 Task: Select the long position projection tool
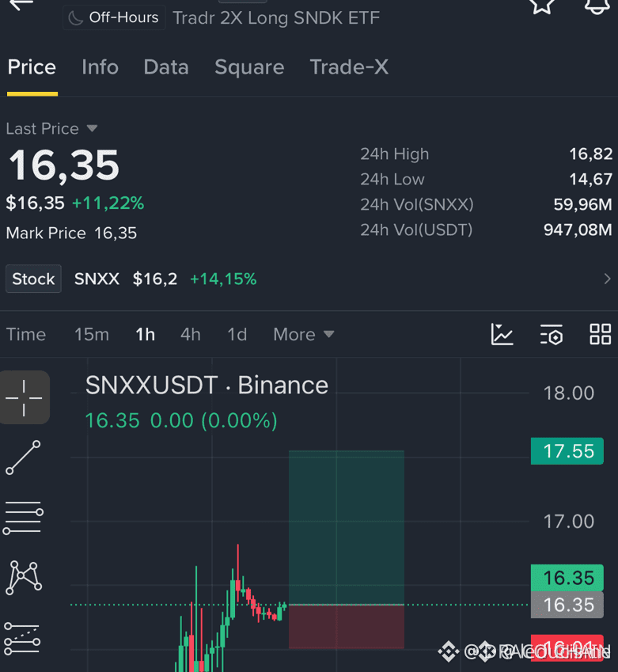22,639
